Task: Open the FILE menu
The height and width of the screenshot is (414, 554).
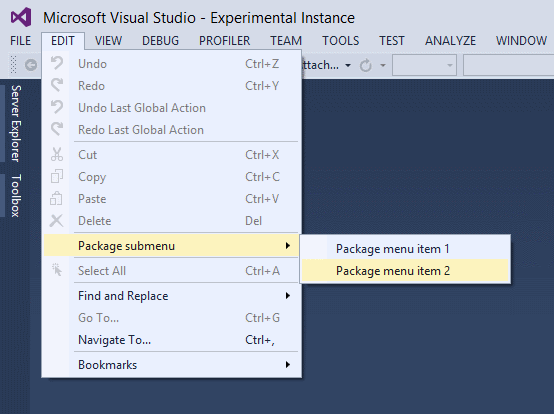Action: 20,41
